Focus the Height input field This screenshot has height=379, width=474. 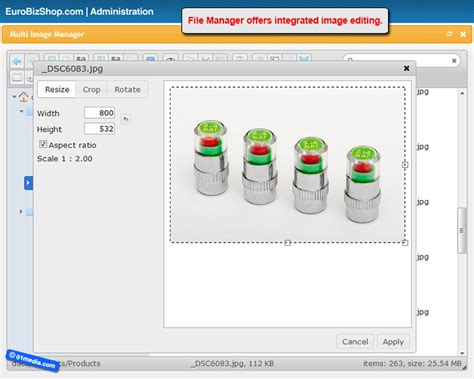pyautogui.click(x=99, y=129)
